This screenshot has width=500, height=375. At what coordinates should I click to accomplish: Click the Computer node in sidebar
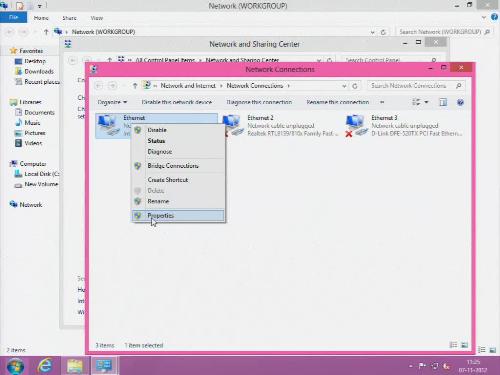pyautogui.click(x=28, y=164)
